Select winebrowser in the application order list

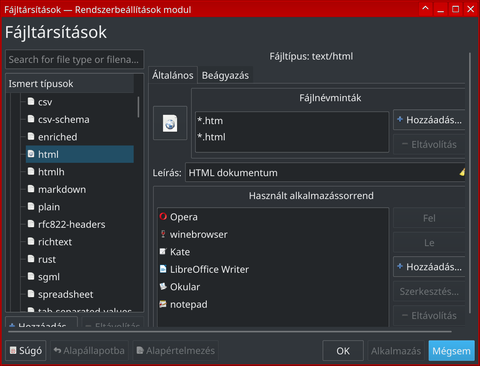273,234
